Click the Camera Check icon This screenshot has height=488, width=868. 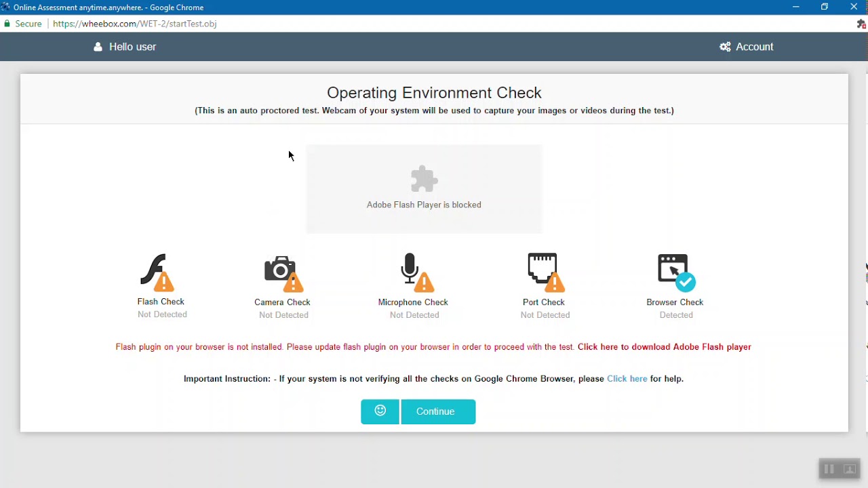(x=284, y=273)
